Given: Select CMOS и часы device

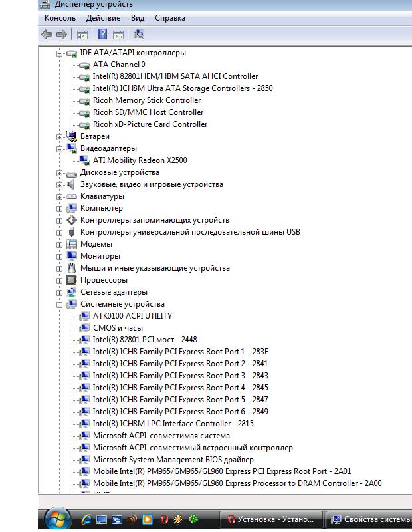Looking at the screenshot, I should coord(118,328).
